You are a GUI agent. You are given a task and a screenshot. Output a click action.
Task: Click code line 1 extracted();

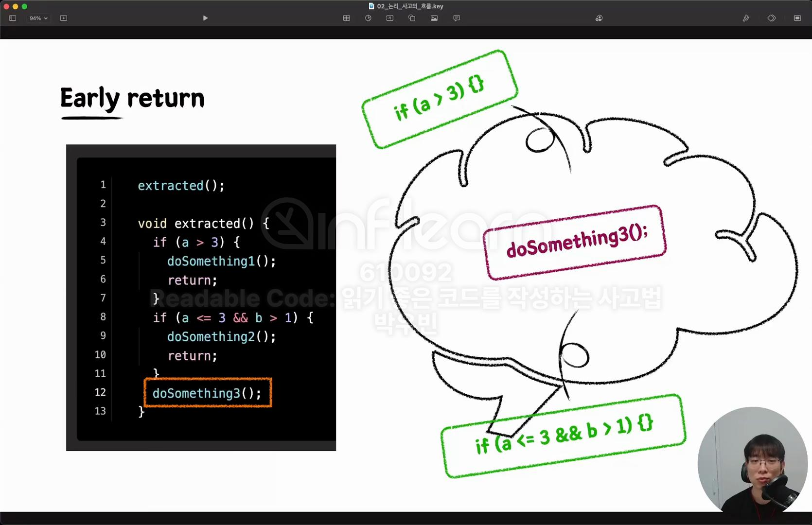181,186
